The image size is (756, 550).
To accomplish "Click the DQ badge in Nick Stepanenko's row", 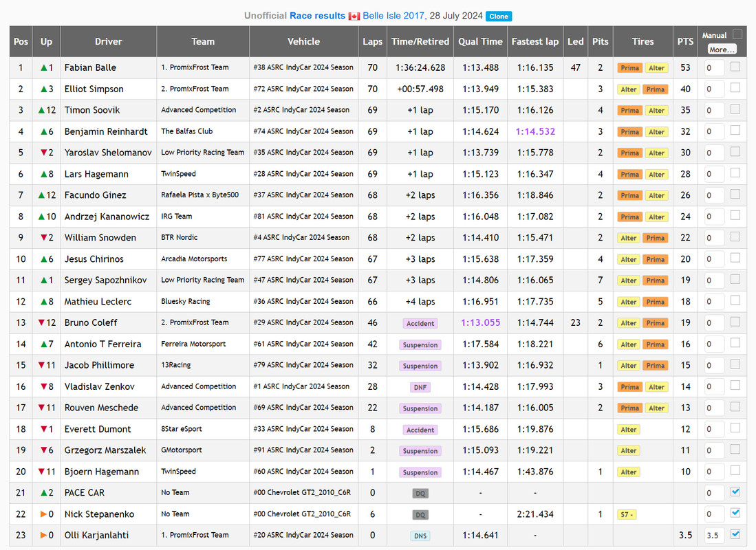I will (x=420, y=514).
